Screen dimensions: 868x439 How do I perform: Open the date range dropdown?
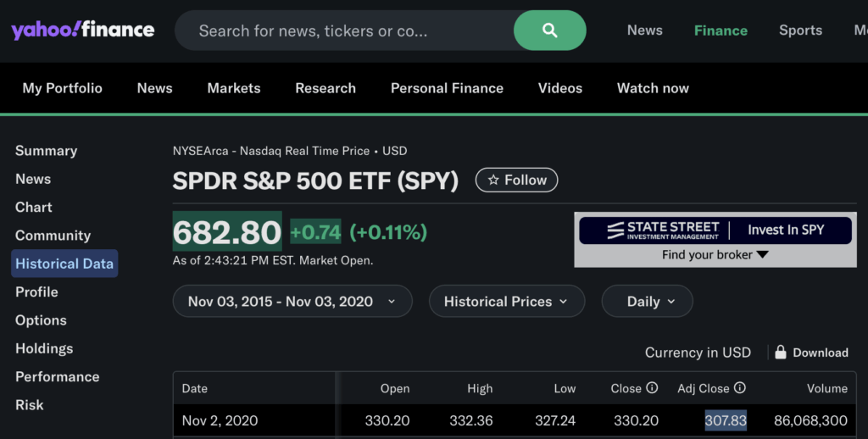(292, 301)
